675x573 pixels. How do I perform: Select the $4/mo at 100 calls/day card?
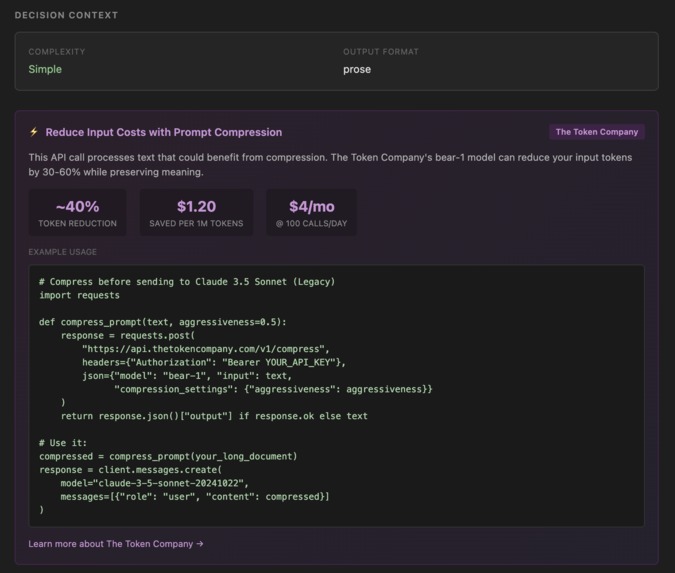coord(312,213)
